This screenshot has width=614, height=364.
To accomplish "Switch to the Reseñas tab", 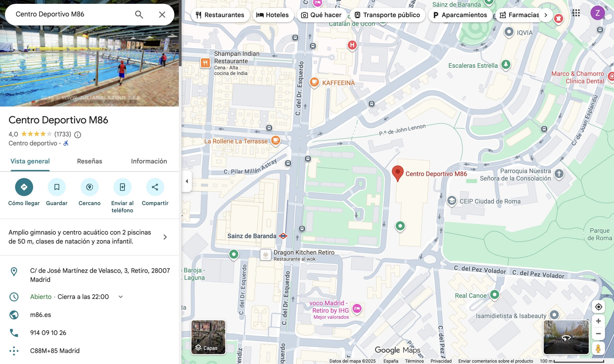I will pyautogui.click(x=89, y=161).
